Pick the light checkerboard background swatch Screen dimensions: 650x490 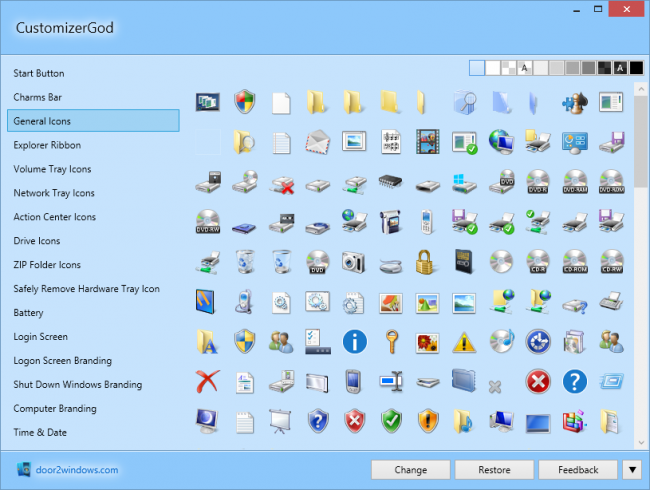[x=509, y=68]
